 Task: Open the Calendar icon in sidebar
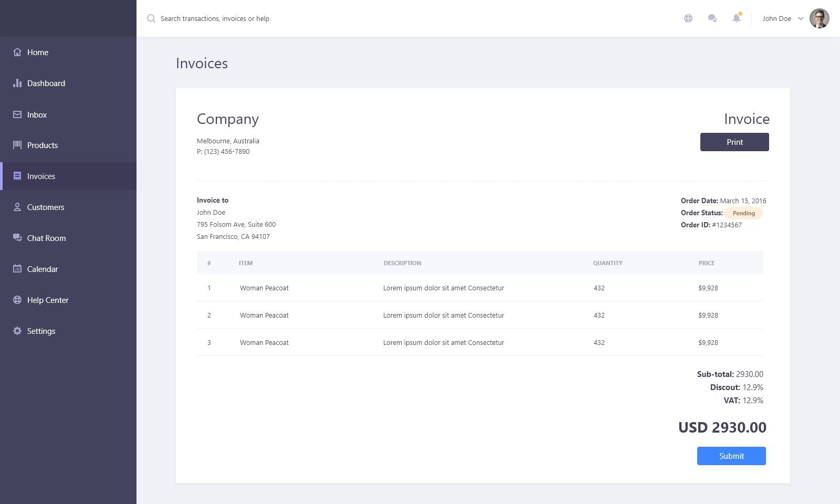17,269
